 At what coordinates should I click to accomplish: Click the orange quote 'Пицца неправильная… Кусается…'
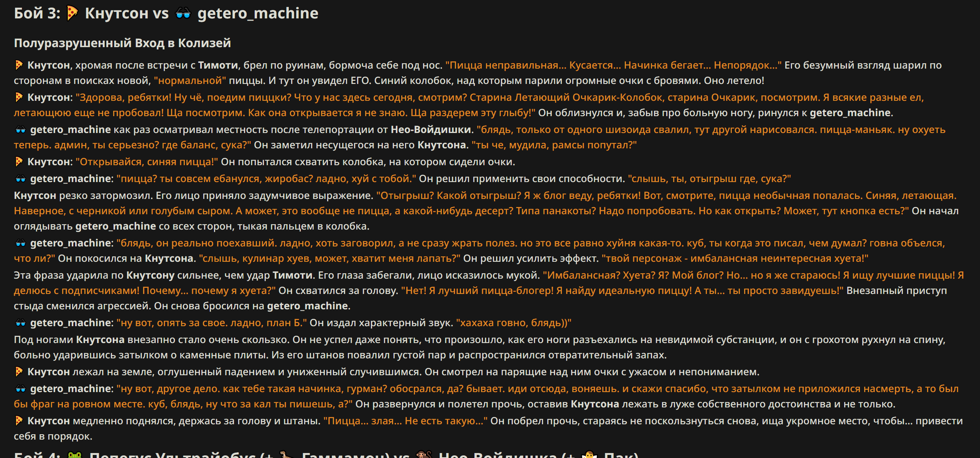coord(613,65)
